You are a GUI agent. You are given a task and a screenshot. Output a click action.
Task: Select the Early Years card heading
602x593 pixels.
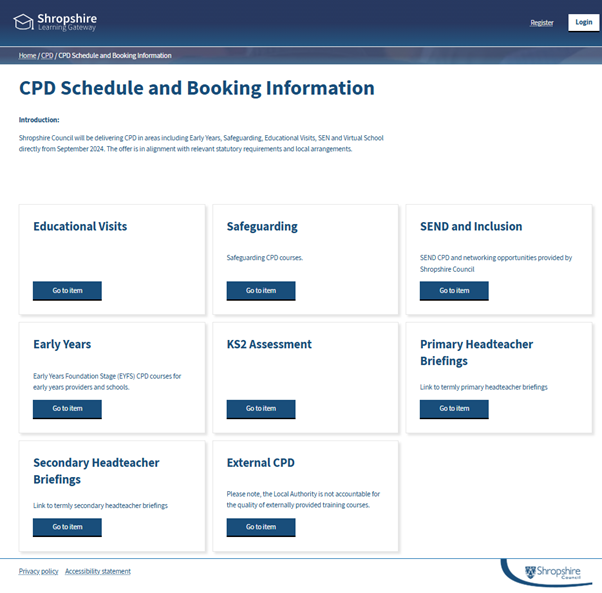tap(62, 345)
